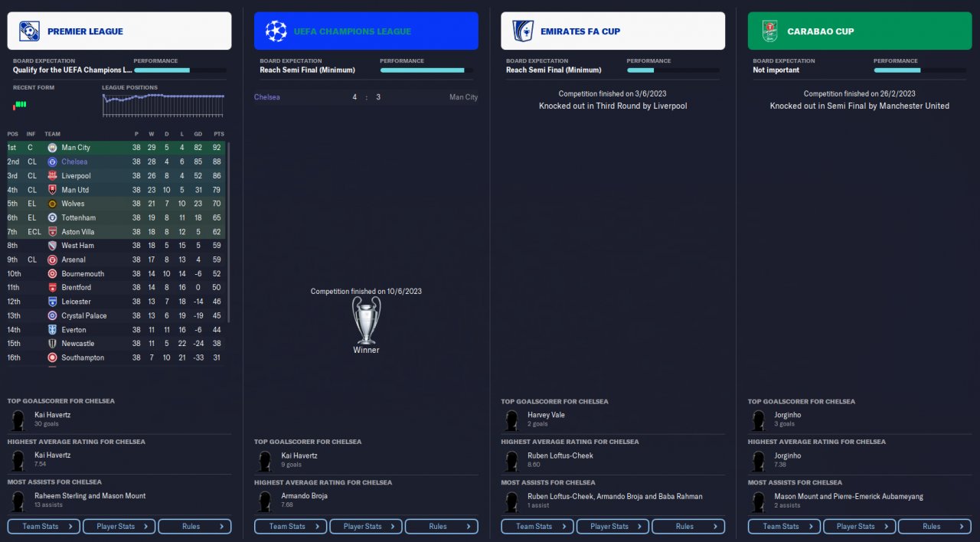
Task: Click the Man City club badge in table
Action: pos(52,148)
